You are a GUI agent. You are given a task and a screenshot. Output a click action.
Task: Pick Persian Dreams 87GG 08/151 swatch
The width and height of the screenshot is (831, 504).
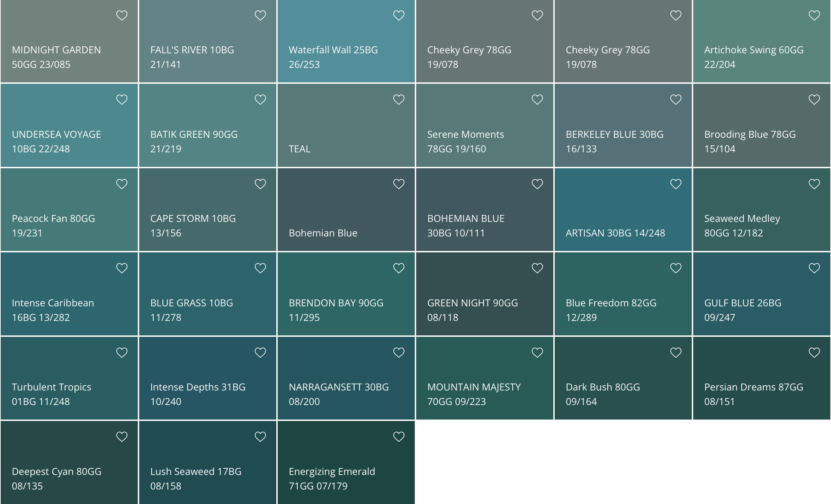(762, 378)
